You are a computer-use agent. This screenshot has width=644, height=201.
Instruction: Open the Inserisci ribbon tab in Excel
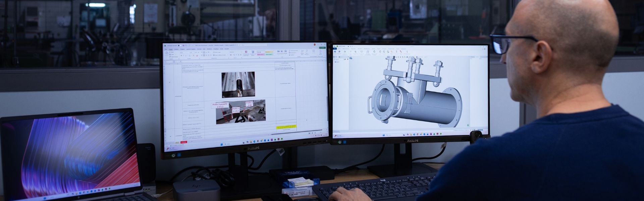176,49
